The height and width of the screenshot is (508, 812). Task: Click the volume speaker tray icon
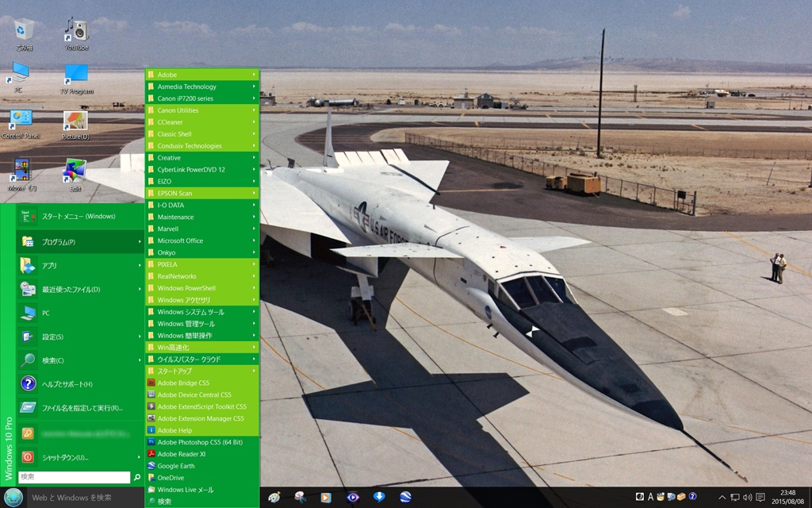pyautogui.click(x=747, y=498)
